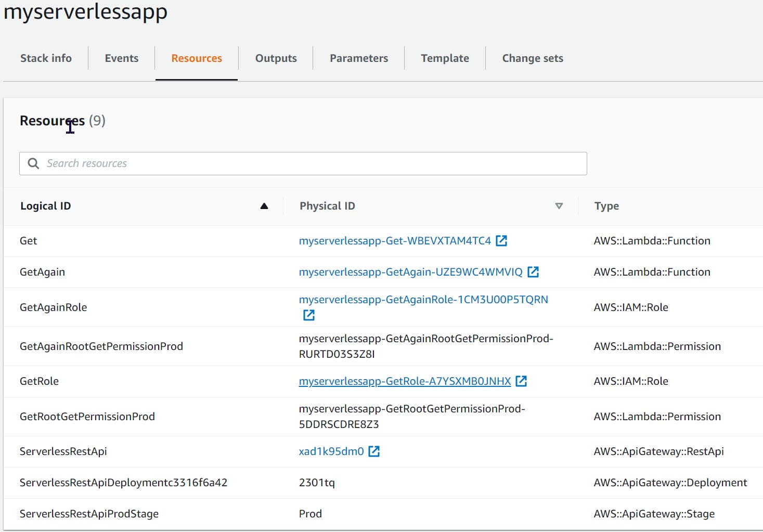Click AWS::Lambda::Permission in GetRootGetPermissionProd row

[657, 417]
